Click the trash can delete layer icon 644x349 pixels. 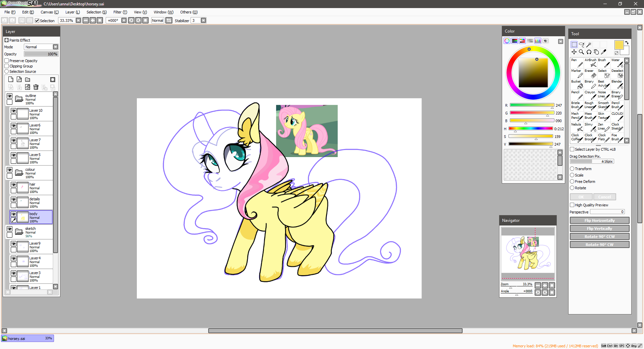(x=36, y=87)
